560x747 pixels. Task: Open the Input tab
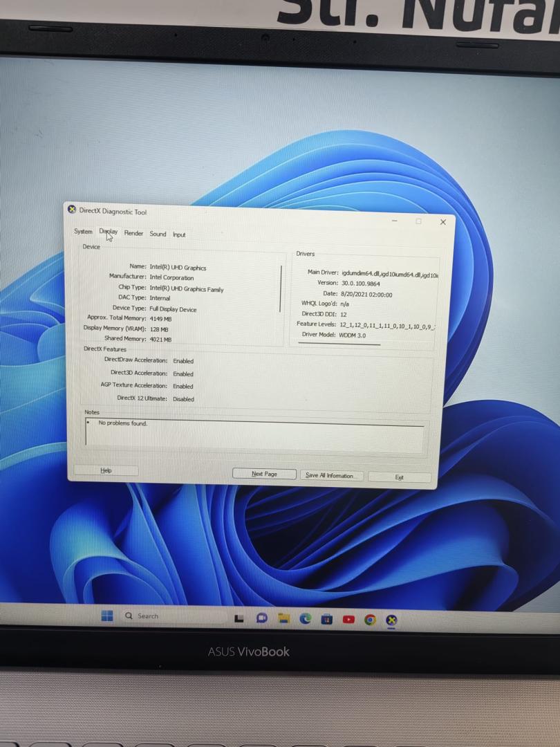179,235
